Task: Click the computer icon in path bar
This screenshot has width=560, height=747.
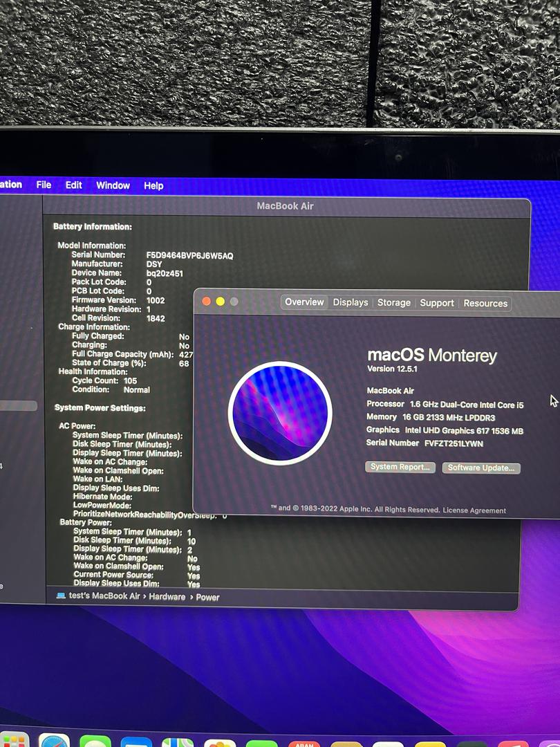Action: coord(61,596)
